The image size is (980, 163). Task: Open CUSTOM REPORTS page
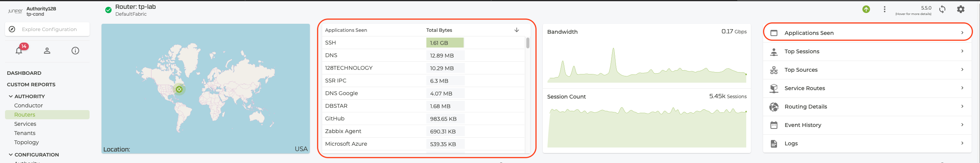(31, 84)
